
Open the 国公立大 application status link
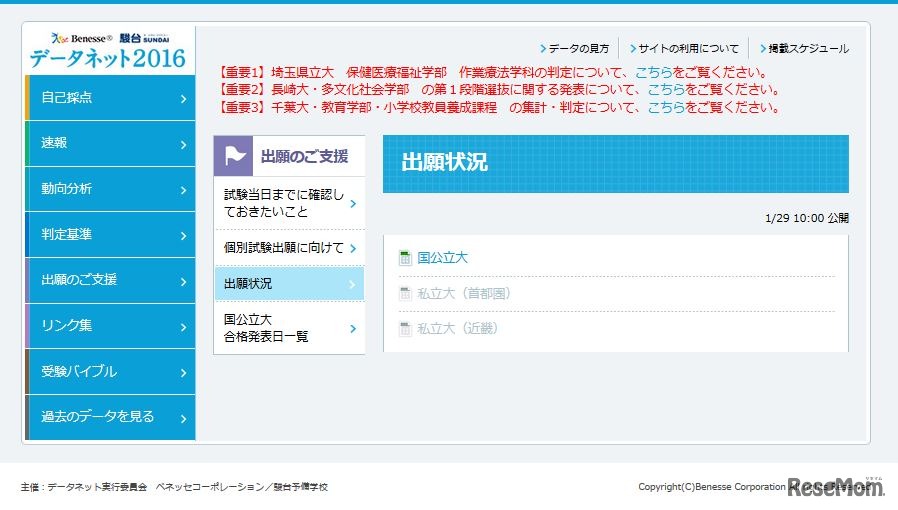click(x=442, y=258)
